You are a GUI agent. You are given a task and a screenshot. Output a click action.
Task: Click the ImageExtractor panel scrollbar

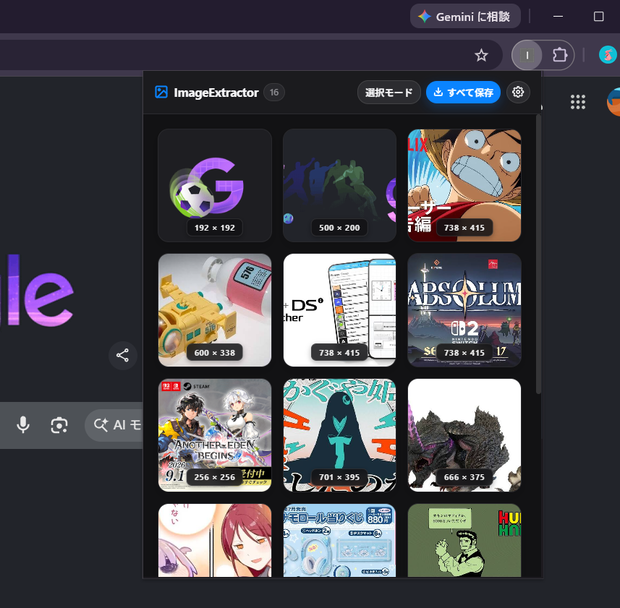coord(538,254)
